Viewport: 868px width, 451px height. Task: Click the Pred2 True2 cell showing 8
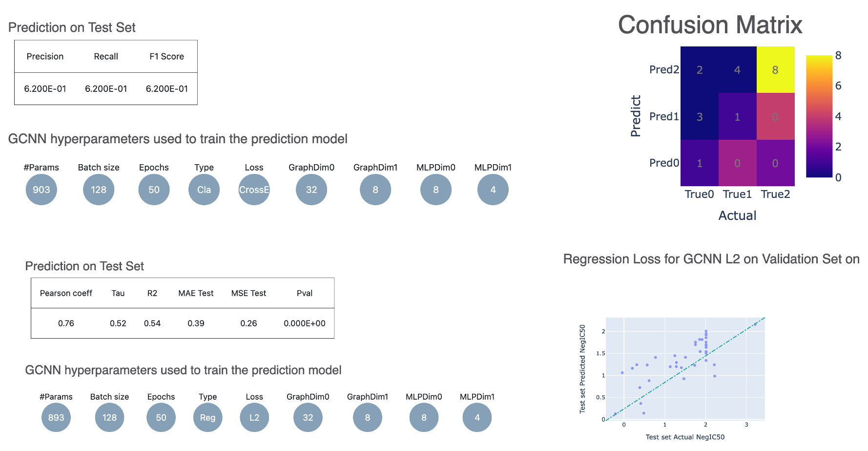tap(775, 70)
